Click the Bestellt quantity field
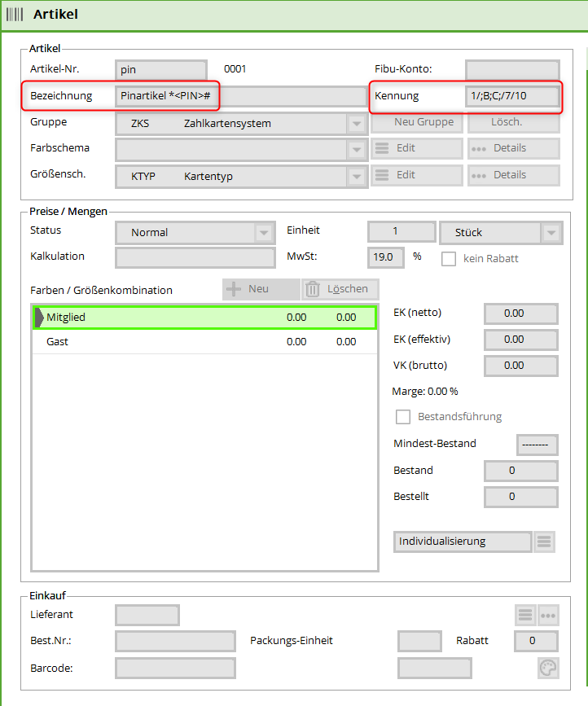 [521, 497]
